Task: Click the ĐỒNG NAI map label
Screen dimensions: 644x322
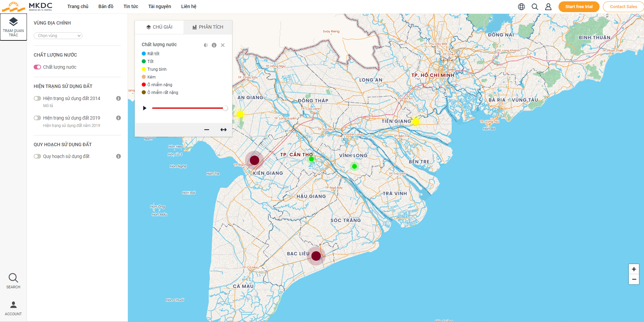Action: [501, 35]
